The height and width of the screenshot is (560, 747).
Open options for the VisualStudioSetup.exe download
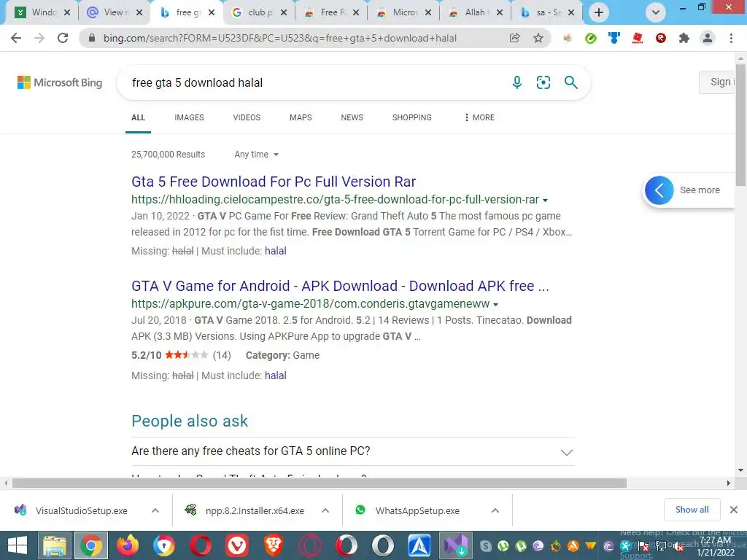tap(155, 510)
